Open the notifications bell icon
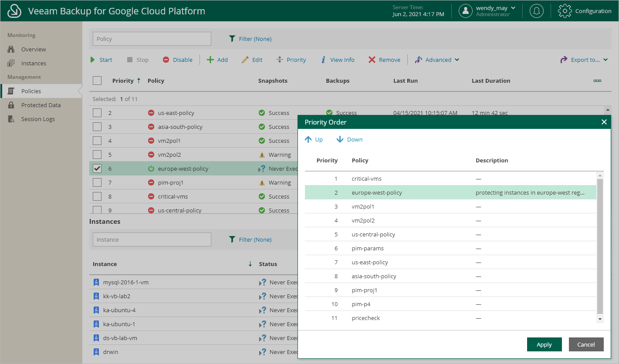Screen dimensions: 619x364 [x=536, y=11]
